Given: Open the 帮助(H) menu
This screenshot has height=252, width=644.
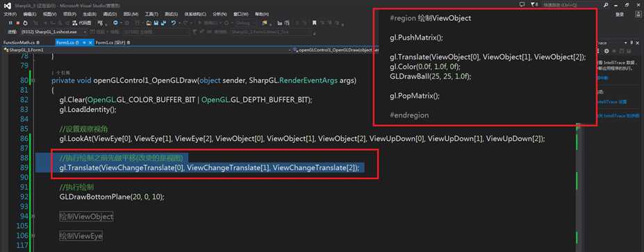Looking at the screenshot, I should coord(262,15).
